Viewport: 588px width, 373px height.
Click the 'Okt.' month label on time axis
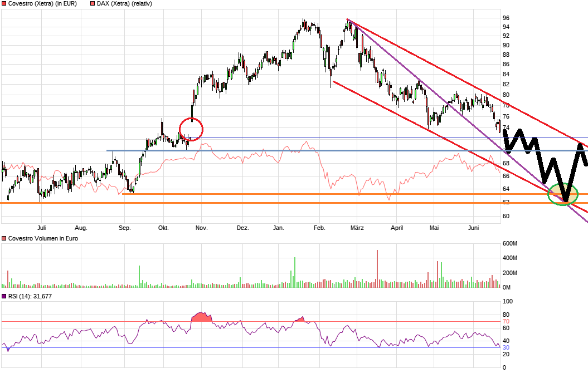(x=163, y=228)
